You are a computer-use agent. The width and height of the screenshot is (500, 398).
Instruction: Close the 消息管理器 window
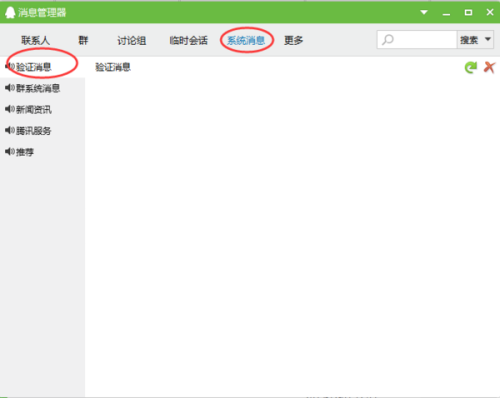tap(490, 12)
